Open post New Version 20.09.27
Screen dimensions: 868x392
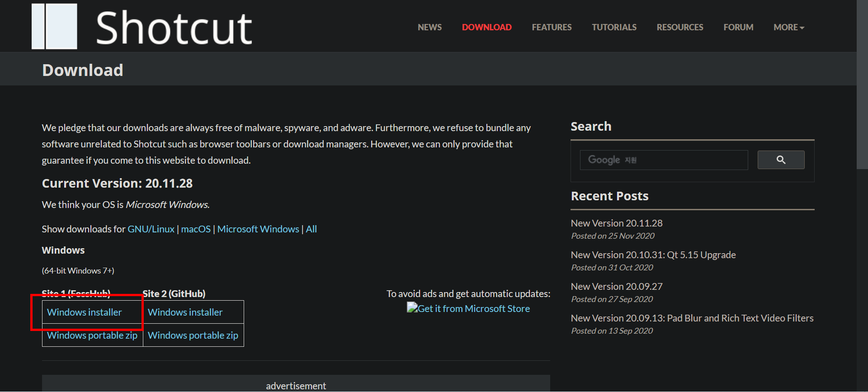pyautogui.click(x=617, y=287)
